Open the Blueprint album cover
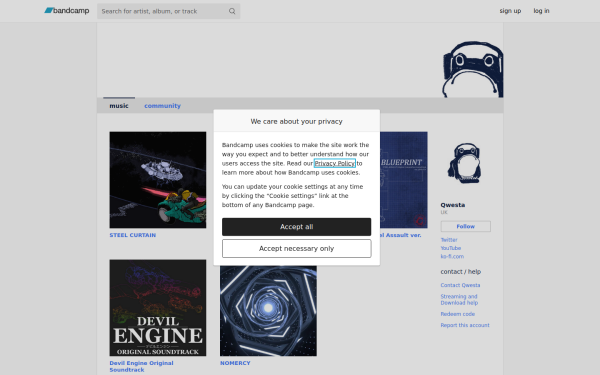The image size is (600, 375). [x=404, y=180]
